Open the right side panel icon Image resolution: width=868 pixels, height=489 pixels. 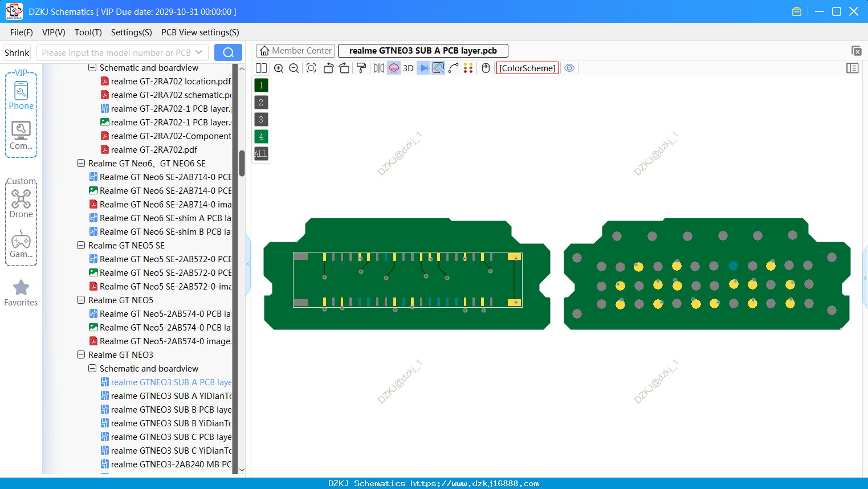tap(853, 68)
